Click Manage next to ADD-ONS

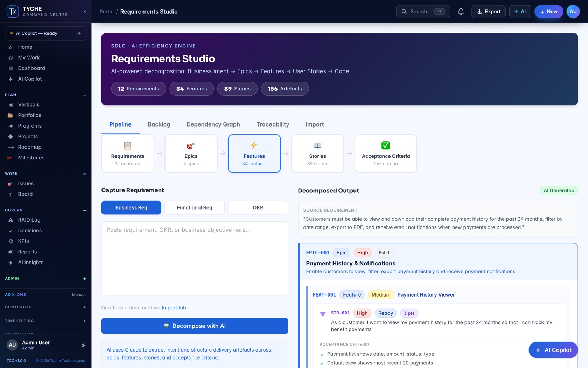coord(79,295)
